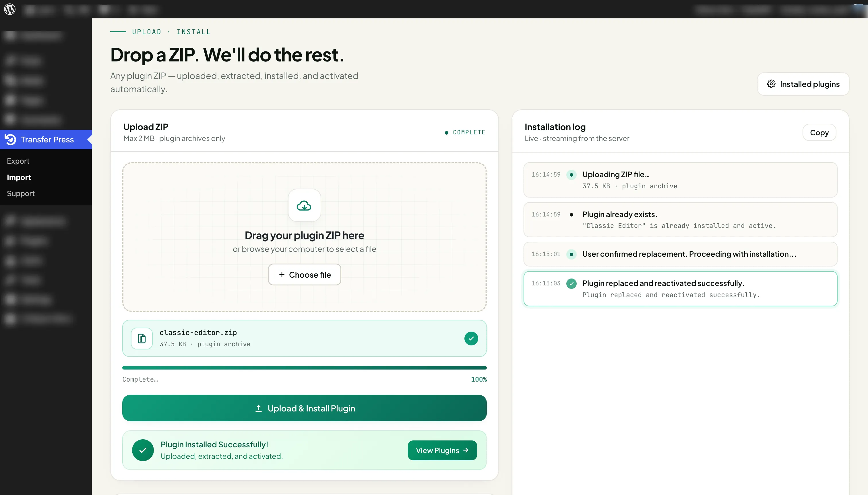Screen dimensions: 868x495
Task: Click the 'Uploading ZIP file' log entry
Action: pyautogui.click(x=680, y=180)
